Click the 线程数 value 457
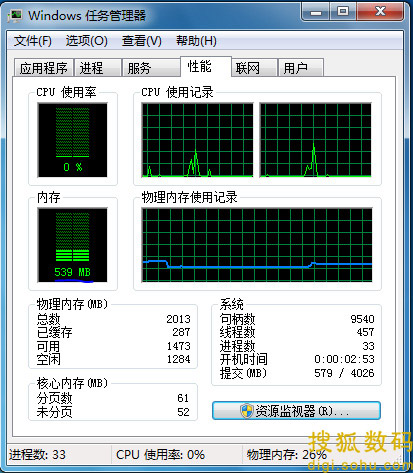 point(365,332)
